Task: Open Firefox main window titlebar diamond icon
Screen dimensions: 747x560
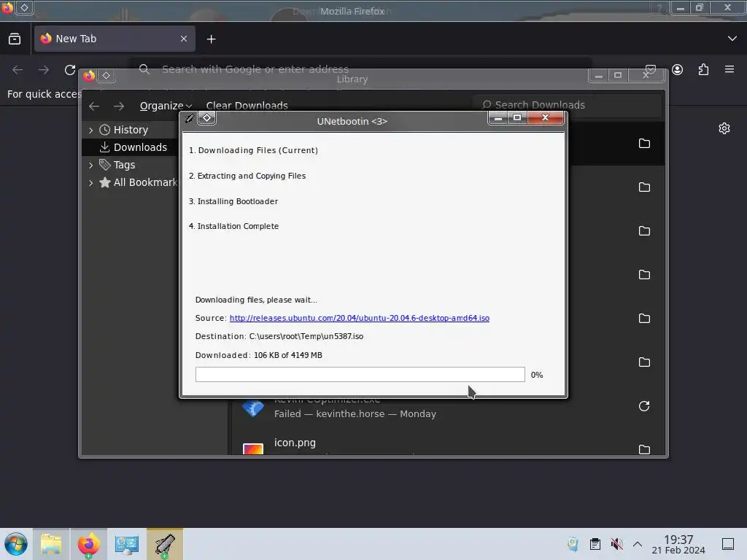Action: click(24, 7)
